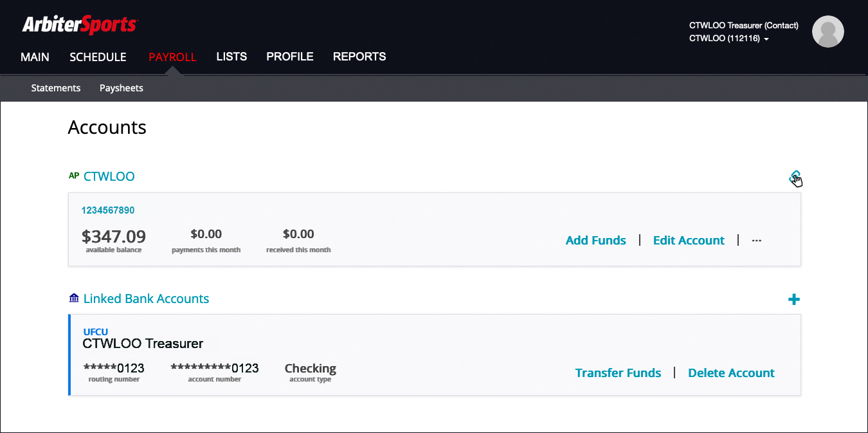Click the bank icon next to Linked Bank Accounts

tap(74, 298)
